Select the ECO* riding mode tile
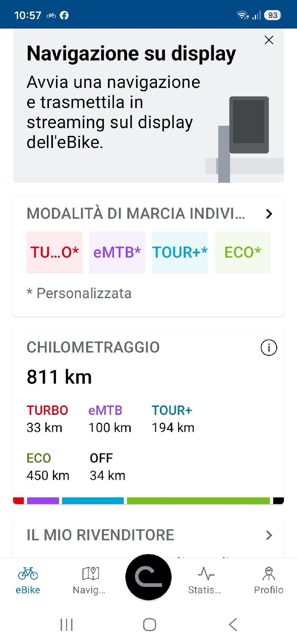The image size is (297, 644). (243, 253)
